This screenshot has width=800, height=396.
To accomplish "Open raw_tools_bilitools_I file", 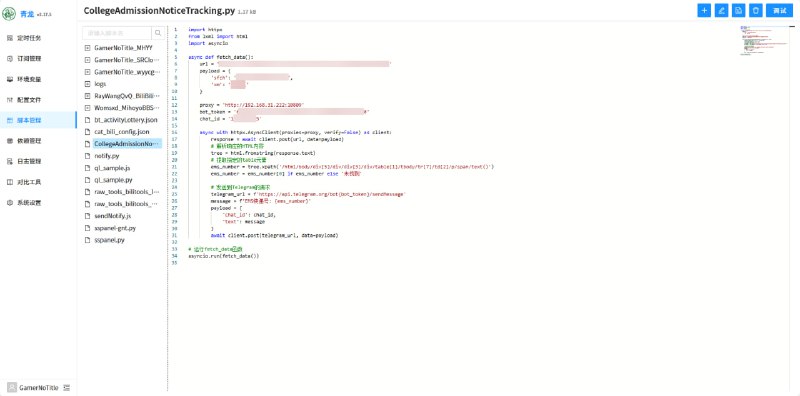I will 127,192.
